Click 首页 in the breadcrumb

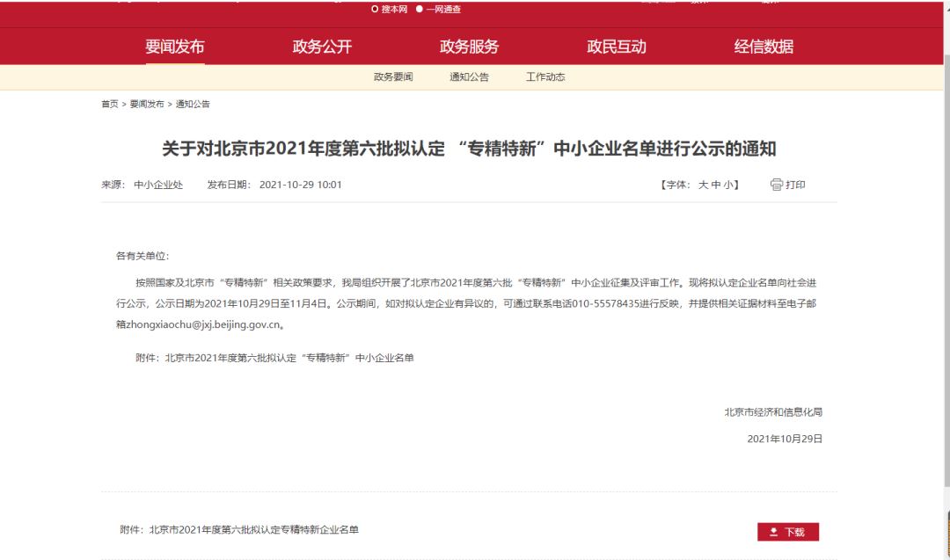[109, 104]
